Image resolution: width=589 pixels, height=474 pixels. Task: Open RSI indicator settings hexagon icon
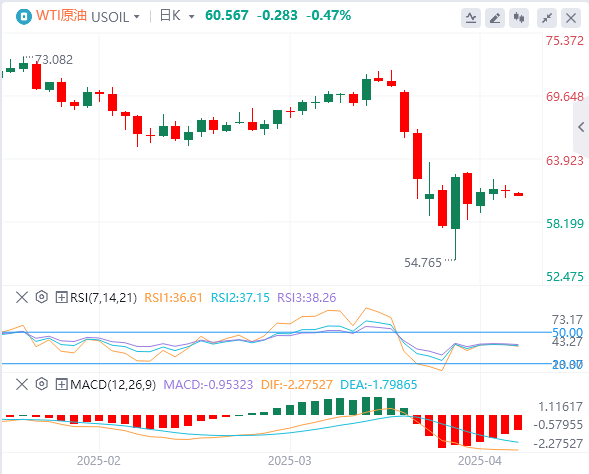(x=41, y=297)
